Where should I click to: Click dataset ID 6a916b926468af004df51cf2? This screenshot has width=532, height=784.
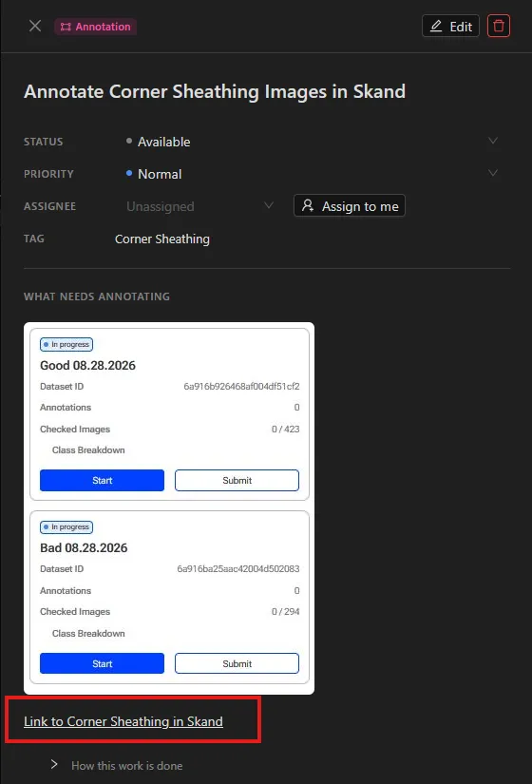click(x=241, y=387)
